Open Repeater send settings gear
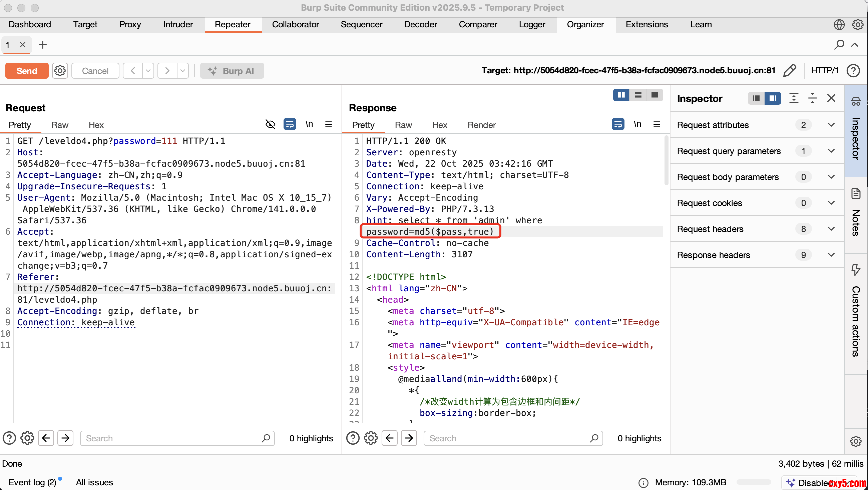This screenshot has width=868, height=490. click(60, 71)
